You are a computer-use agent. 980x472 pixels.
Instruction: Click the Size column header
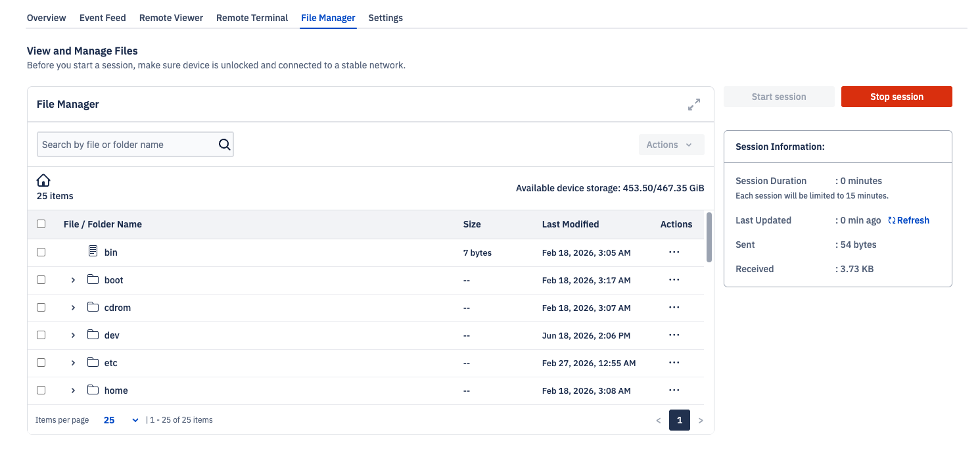tap(472, 224)
